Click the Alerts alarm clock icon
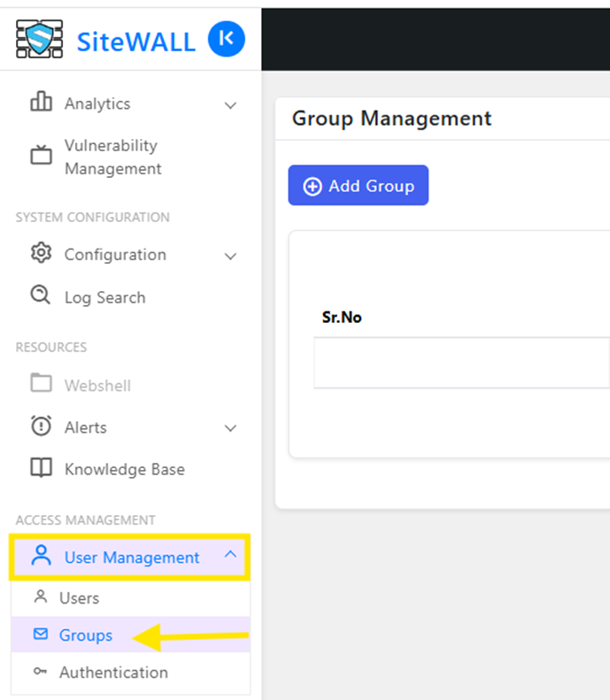The width and height of the screenshot is (610, 700). click(41, 426)
